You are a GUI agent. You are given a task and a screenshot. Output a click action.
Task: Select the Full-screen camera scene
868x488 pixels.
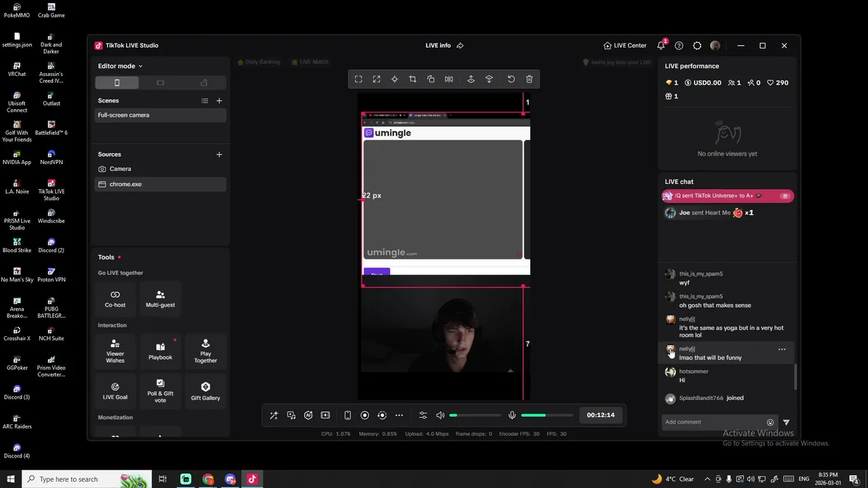tap(161, 115)
